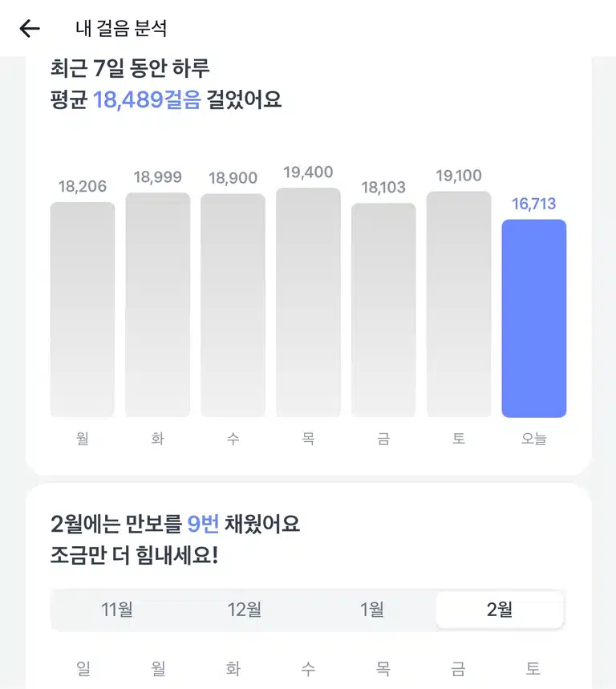
Task: Select the 11월 month tab
Action: 116,610
